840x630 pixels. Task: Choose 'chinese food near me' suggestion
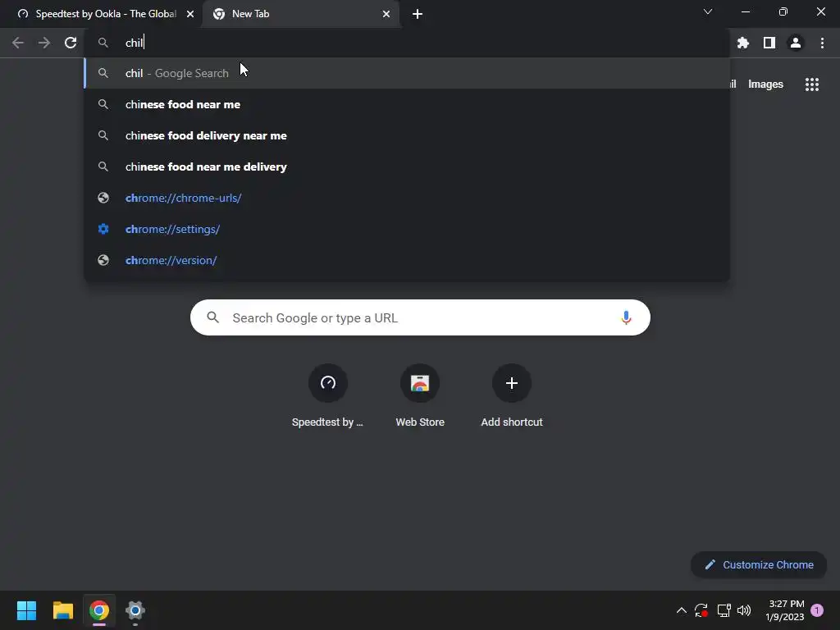point(407,104)
